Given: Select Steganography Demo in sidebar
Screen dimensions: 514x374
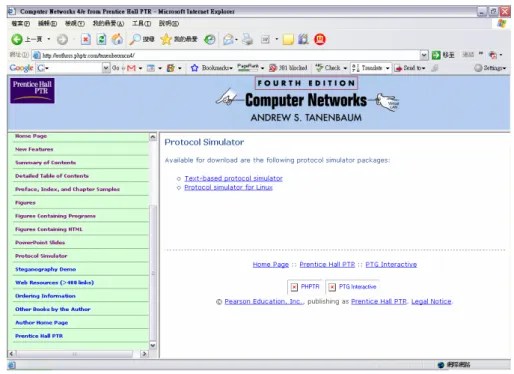Looking at the screenshot, I should [45, 269].
